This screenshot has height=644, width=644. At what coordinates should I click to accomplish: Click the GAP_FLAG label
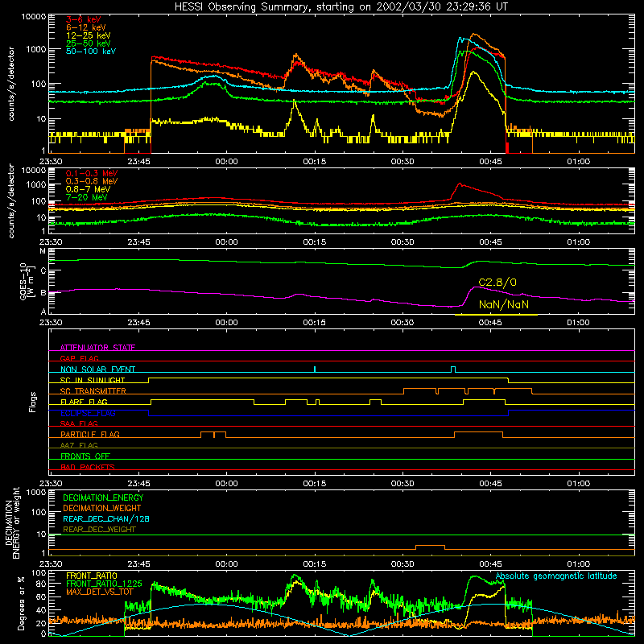point(80,358)
